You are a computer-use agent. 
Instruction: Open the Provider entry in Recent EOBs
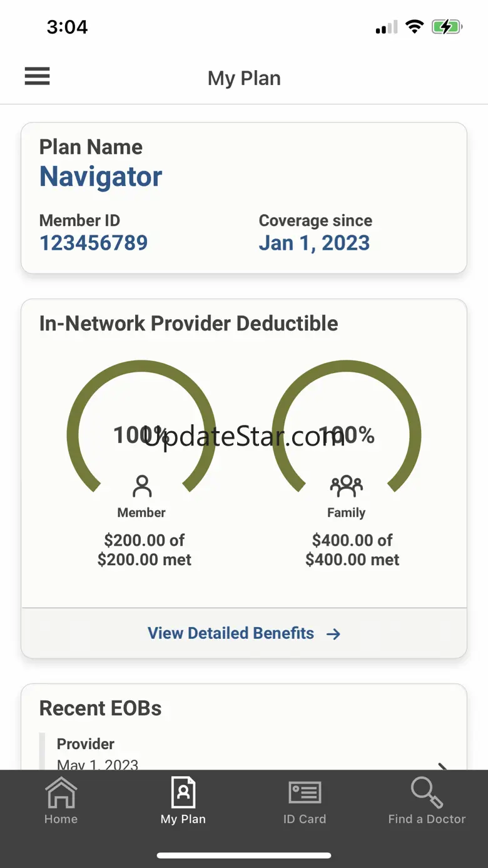tap(86, 744)
